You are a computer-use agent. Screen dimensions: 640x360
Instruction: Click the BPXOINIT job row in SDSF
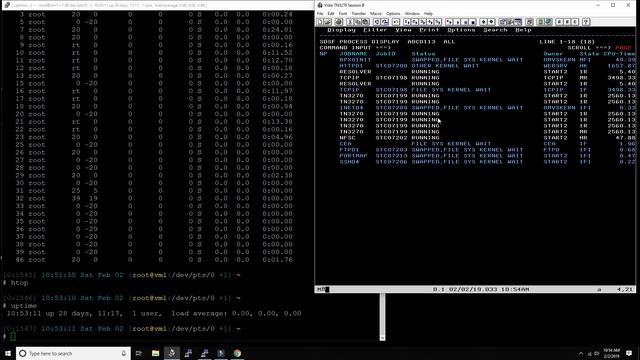pos(477,60)
